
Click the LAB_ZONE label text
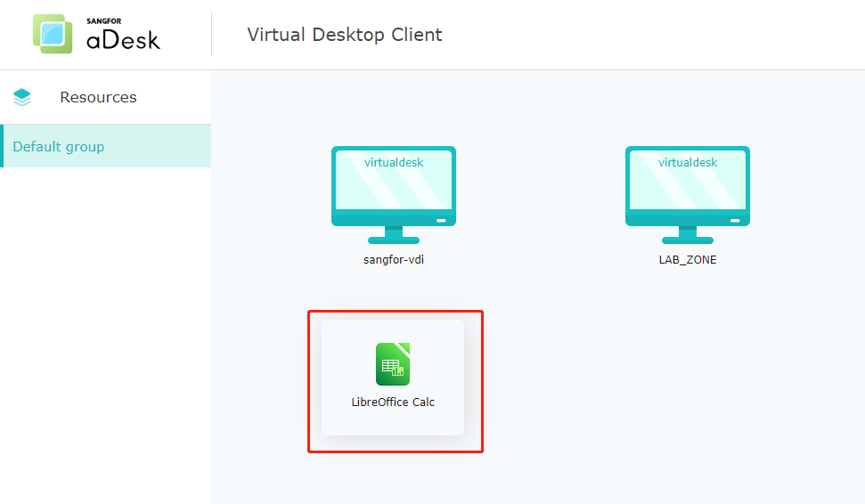[688, 260]
